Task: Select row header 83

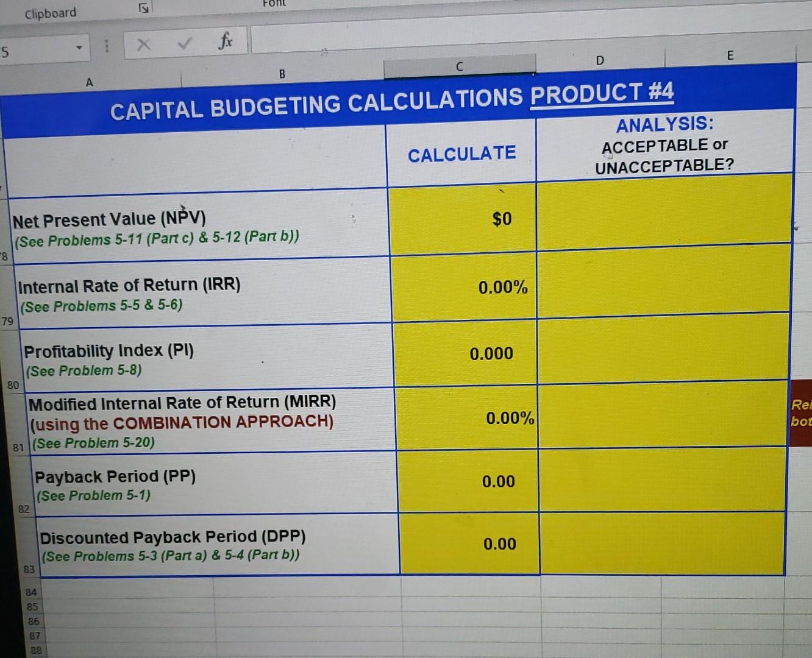Action: (27, 568)
